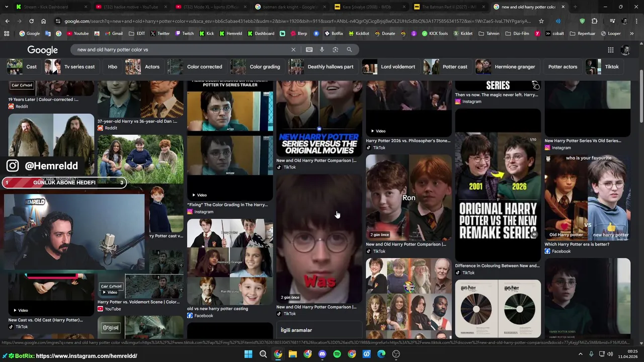Click the 'İlgili aramalar' heading

click(x=296, y=330)
